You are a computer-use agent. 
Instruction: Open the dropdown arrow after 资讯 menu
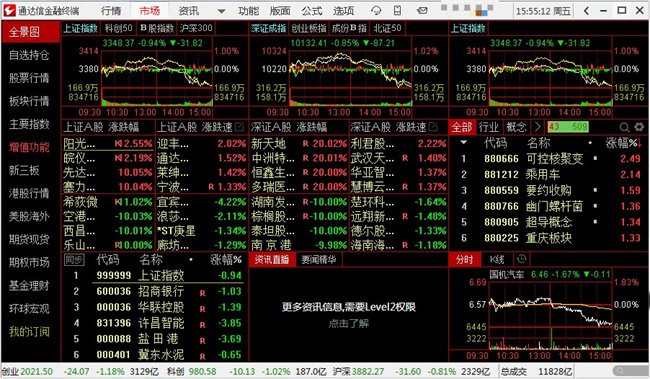click(x=221, y=11)
